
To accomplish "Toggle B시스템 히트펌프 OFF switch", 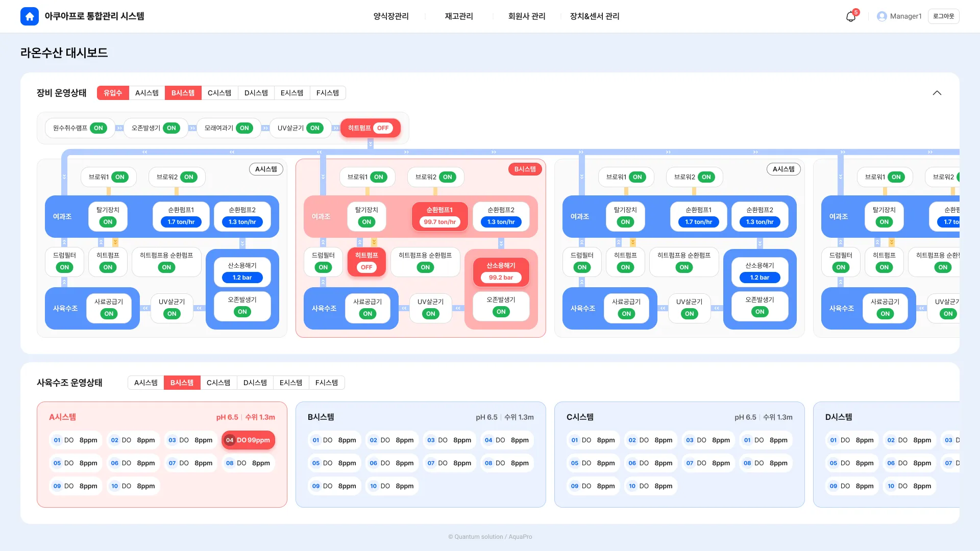I will click(x=366, y=267).
